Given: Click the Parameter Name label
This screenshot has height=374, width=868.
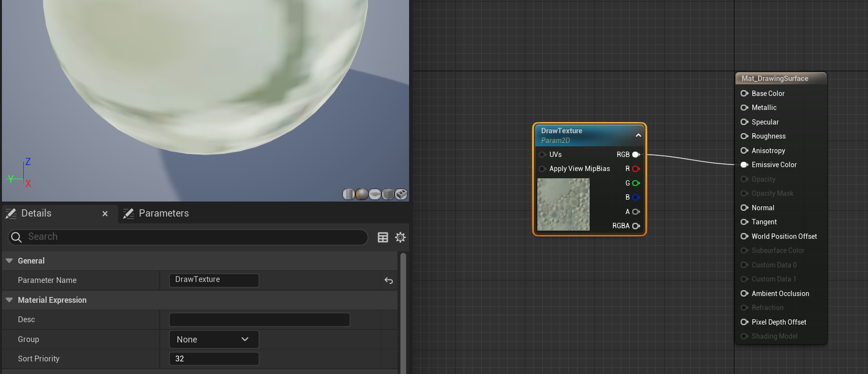Looking at the screenshot, I should (47, 280).
